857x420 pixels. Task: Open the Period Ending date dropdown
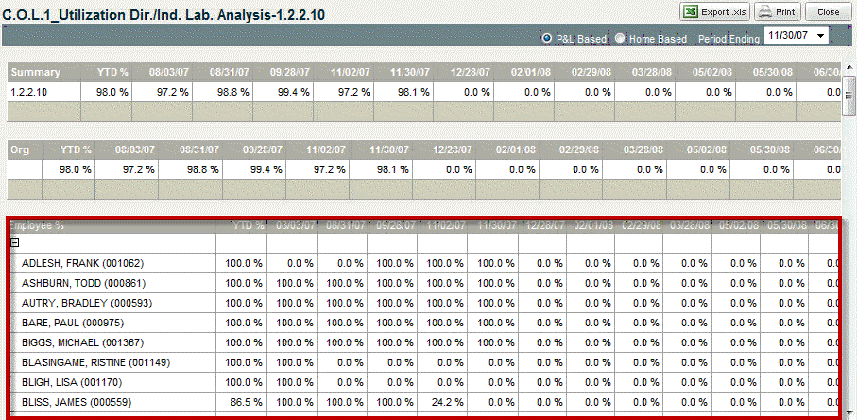821,36
